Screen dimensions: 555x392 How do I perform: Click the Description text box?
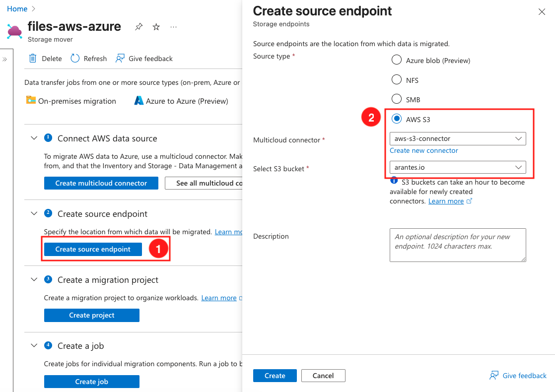coord(457,245)
